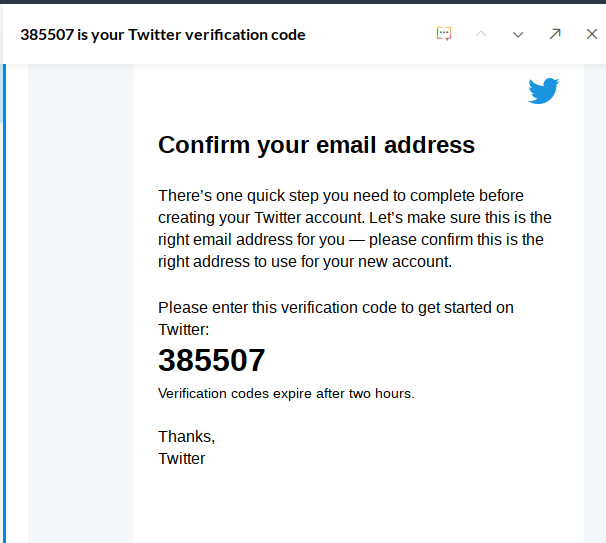
Task: Click the grey margin right of email body
Action: pos(594,300)
